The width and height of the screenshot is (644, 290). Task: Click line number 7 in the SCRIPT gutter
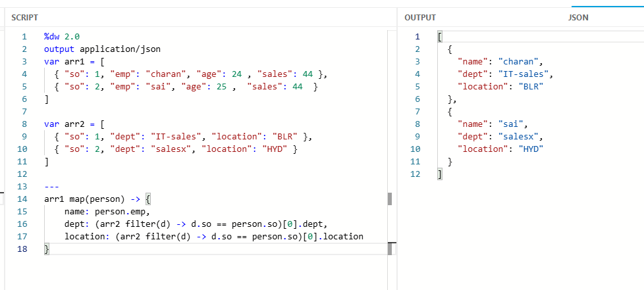click(24, 112)
